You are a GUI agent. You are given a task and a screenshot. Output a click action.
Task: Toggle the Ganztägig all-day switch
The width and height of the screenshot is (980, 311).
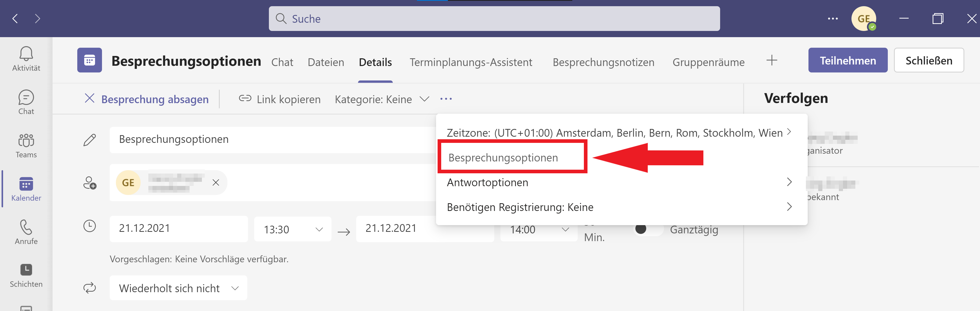pyautogui.click(x=648, y=229)
